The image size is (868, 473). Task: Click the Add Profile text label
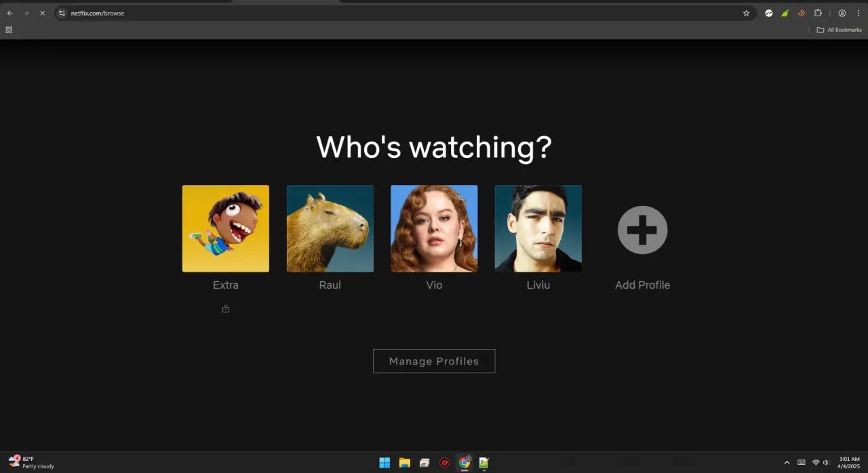pyautogui.click(x=642, y=285)
